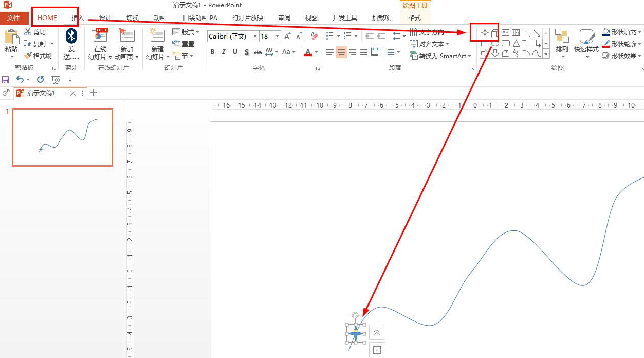
Task: Select the slide 1 thumbnail
Action: coord(62,137)
